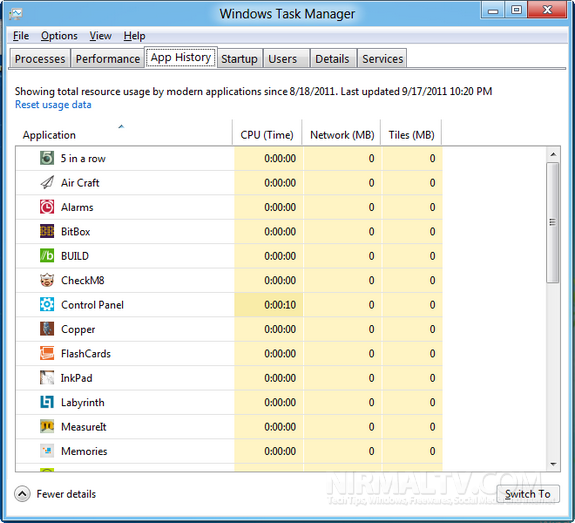
Task: Click the Switch To button
Action: point(528,494)
